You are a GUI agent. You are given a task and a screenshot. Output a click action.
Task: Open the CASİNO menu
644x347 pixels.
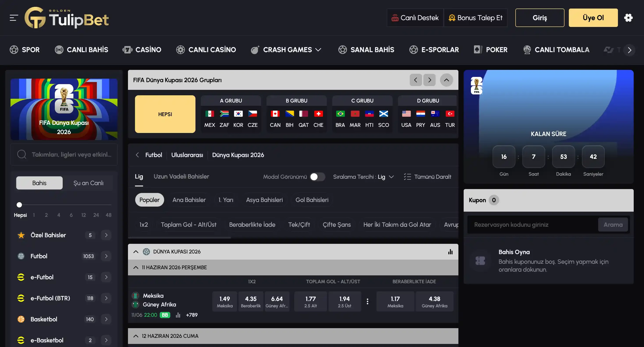point(142,50)
